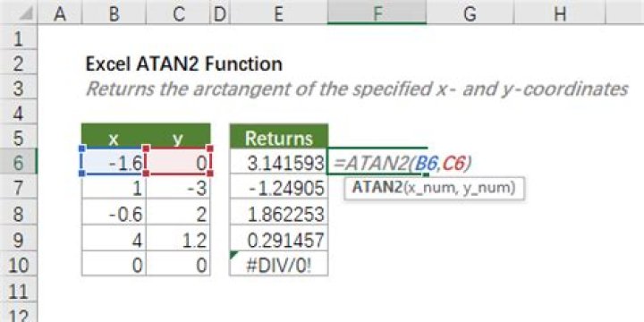Click ATAN2 in the function tooltip
Viewport: 644px width, 322px height.
tap(377, 188)
